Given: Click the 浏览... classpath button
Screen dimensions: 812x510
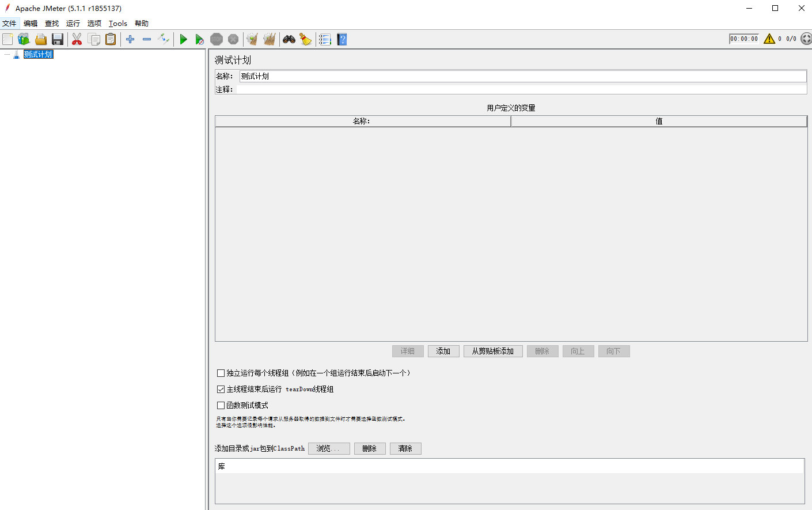Looking at the screenshot, I should point(329,448).
